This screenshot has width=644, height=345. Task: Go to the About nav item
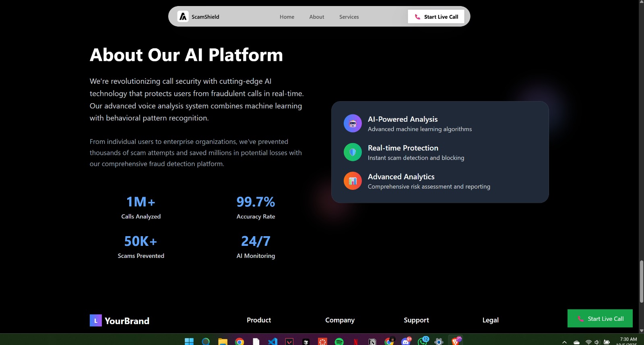(x=317, y=17)
